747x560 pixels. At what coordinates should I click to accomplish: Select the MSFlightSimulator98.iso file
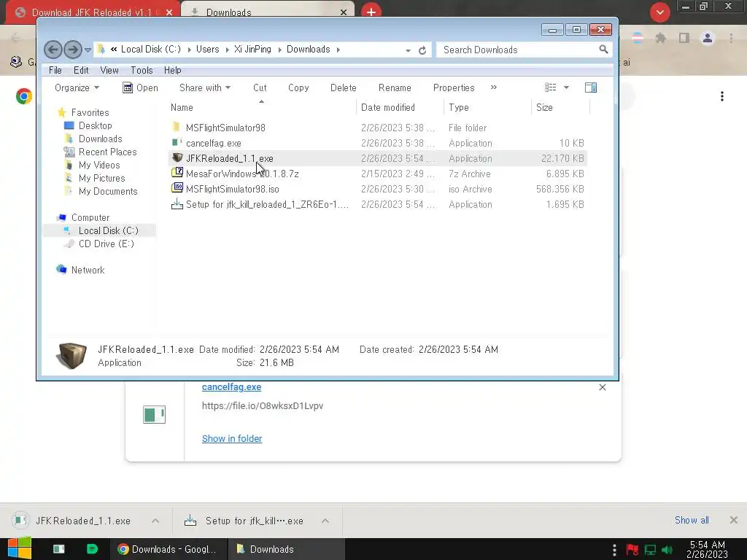(x=379, y=189)
